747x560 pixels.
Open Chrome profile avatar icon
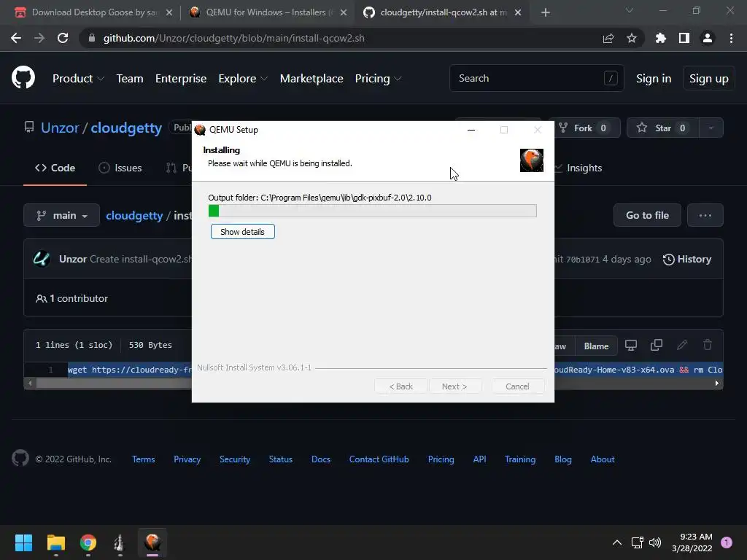(x=708, y=38)
